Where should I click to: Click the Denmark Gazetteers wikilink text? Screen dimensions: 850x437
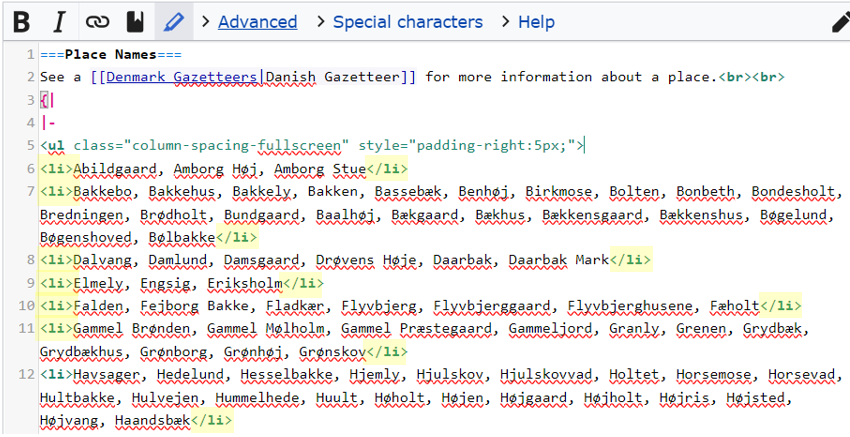tap(182, 77)
